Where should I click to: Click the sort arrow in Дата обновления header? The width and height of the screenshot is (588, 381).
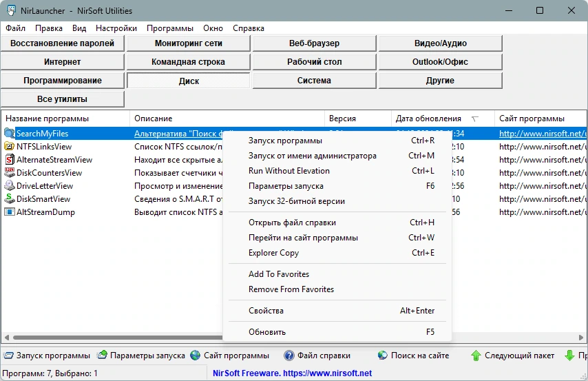(475, 119)
